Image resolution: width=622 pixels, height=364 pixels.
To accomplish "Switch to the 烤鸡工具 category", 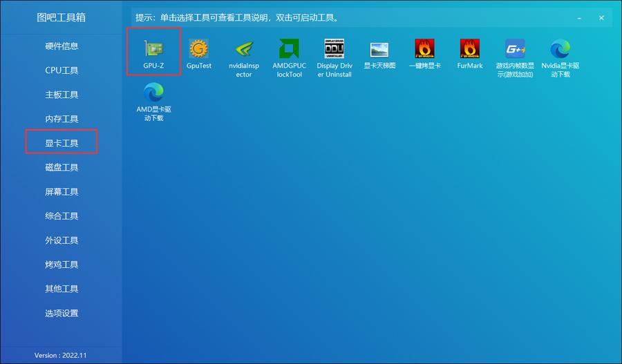I will 62,265.
